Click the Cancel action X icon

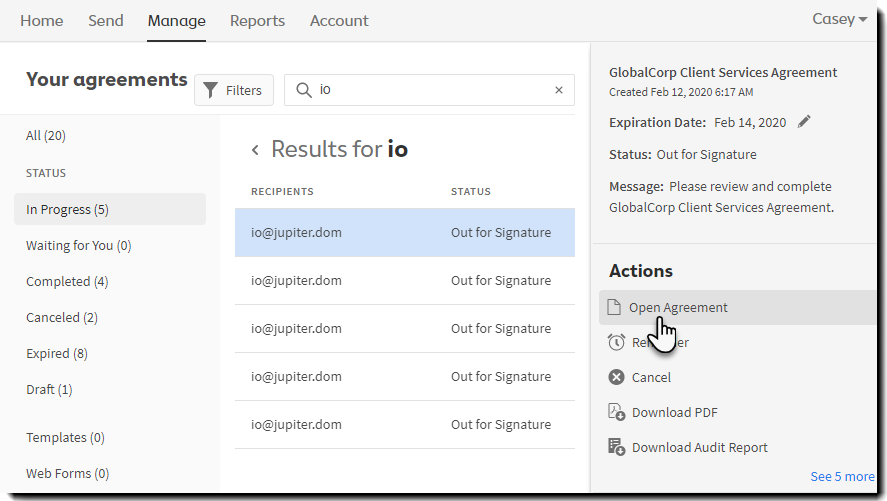click(x=616, y=377)
